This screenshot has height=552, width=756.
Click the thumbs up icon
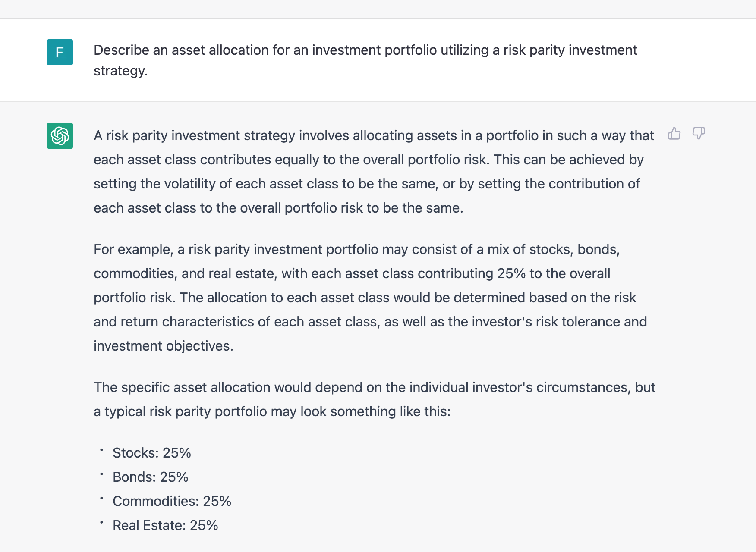pyautogui.click(x=674, y=134)
